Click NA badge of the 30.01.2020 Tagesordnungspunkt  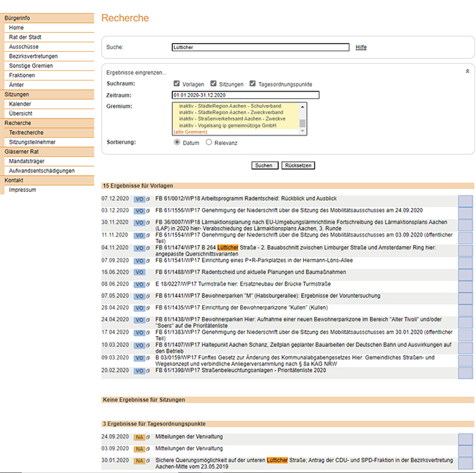coord(138,461)
